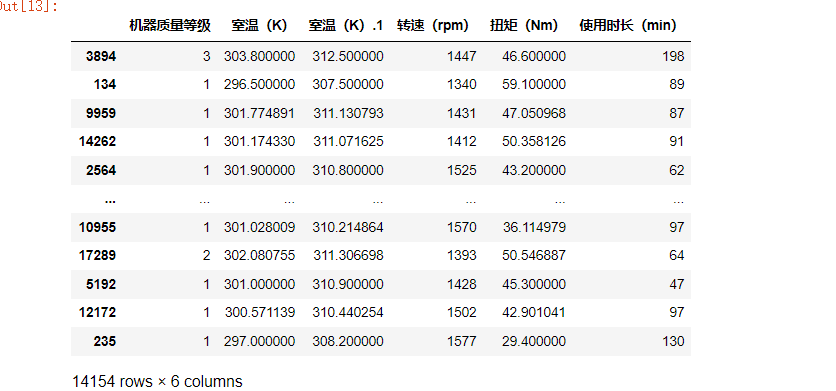Click row index 12172
This screenshot has width=836, height=391.
pos(98,313)
